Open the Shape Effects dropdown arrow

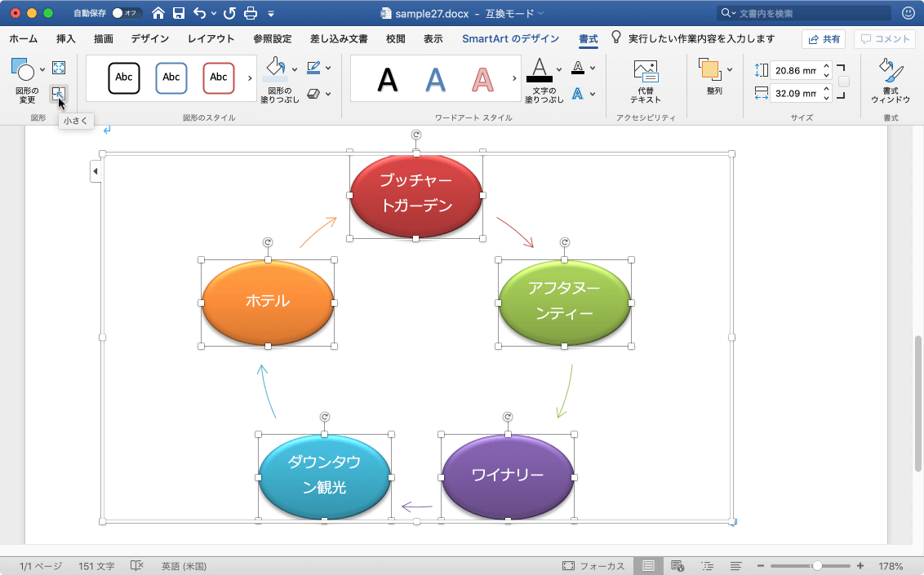(x=328, y=94)
